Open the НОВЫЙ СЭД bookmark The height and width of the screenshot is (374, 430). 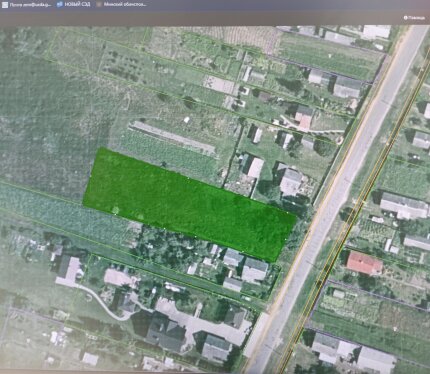[x=73, y=4]
